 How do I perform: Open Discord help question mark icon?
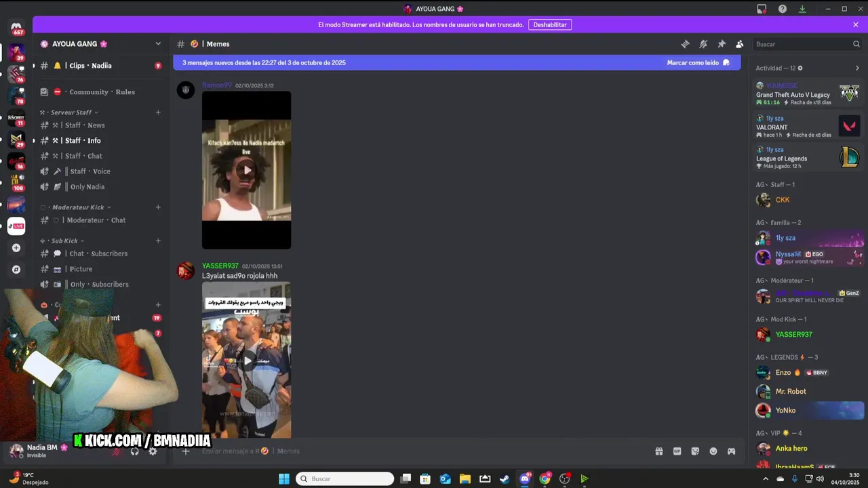pos(783,9)
